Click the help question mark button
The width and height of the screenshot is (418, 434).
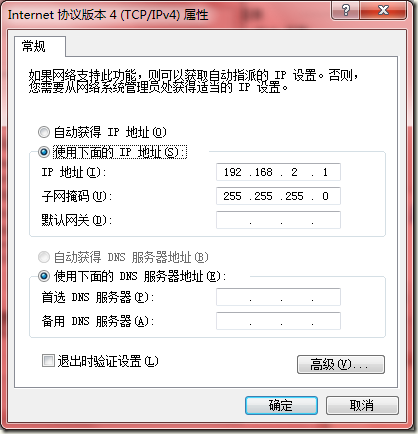(x=345, y=10)
